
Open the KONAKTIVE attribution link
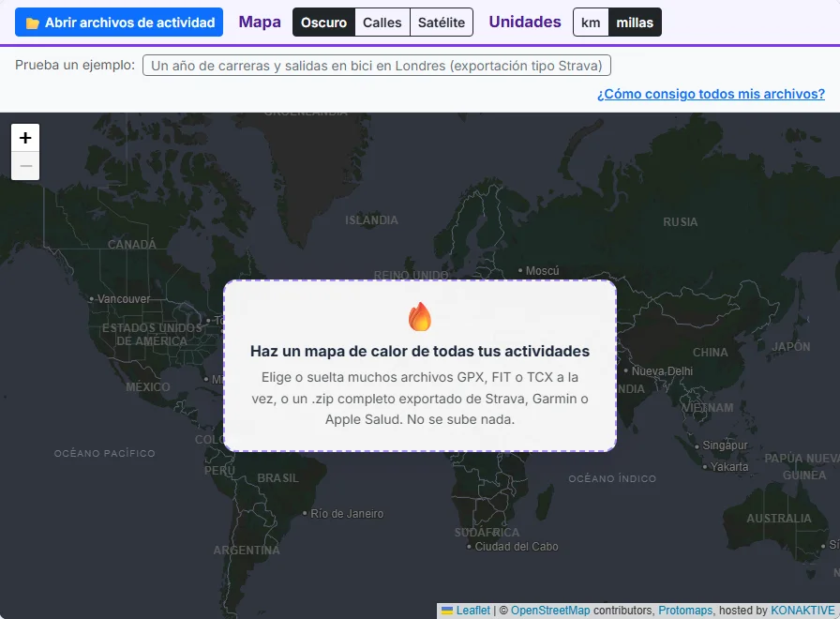802,611
